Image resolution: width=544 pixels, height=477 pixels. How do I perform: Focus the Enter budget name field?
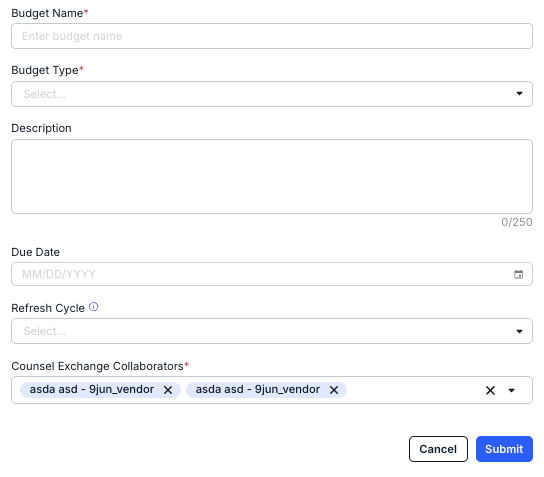tap(272, 36)
